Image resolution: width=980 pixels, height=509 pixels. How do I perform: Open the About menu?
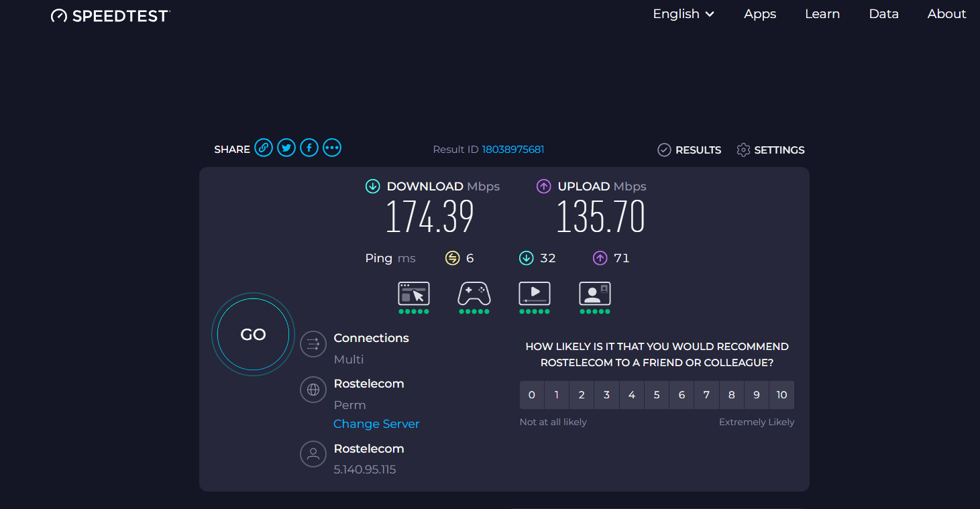point(946,14)
